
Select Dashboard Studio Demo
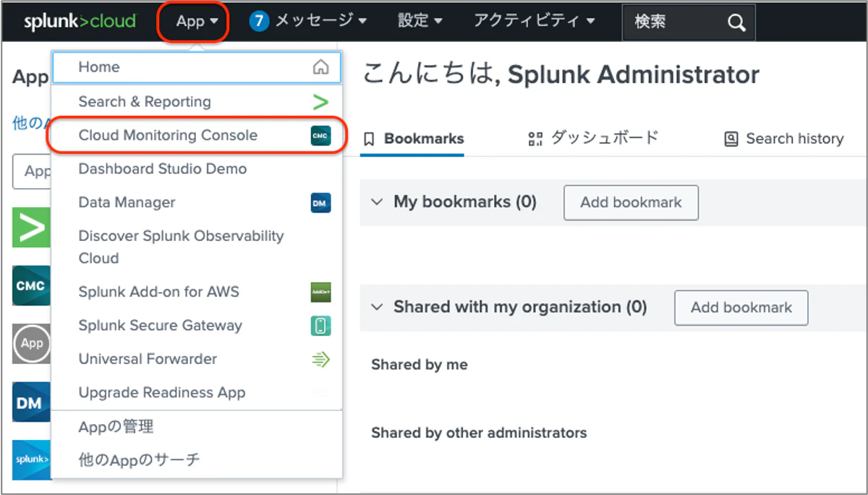[197, 169]
